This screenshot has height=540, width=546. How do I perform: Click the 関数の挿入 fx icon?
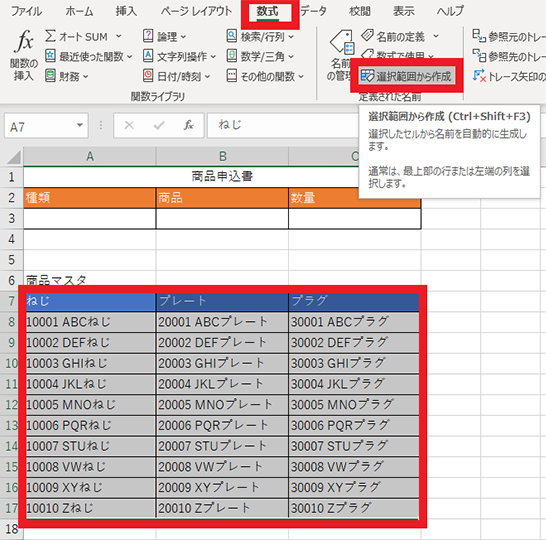click(x=24, y=41)
